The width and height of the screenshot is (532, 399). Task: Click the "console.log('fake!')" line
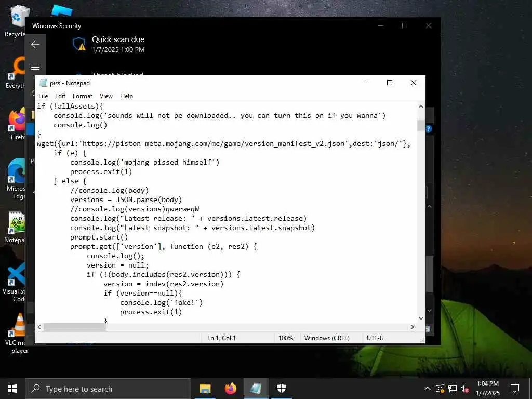pos(161,302)
